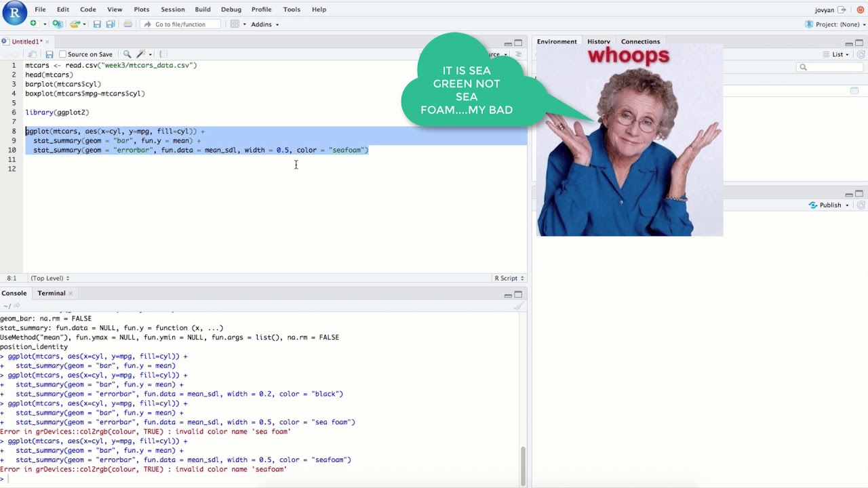The width and height of the screenshot is (868, 488).
Task: Open the Source button dropdown arrow
Action: coord(506,55)
